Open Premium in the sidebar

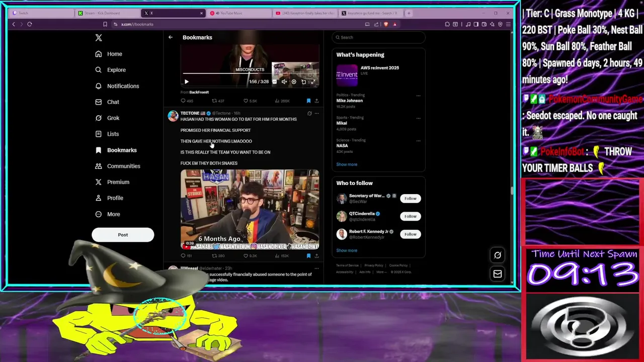point(112,182)
